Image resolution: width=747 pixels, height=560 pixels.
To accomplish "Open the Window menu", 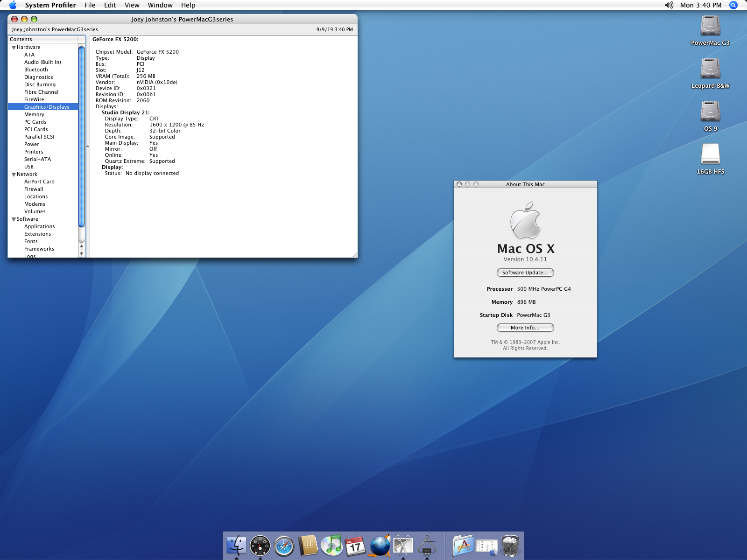I will point(160,5).
